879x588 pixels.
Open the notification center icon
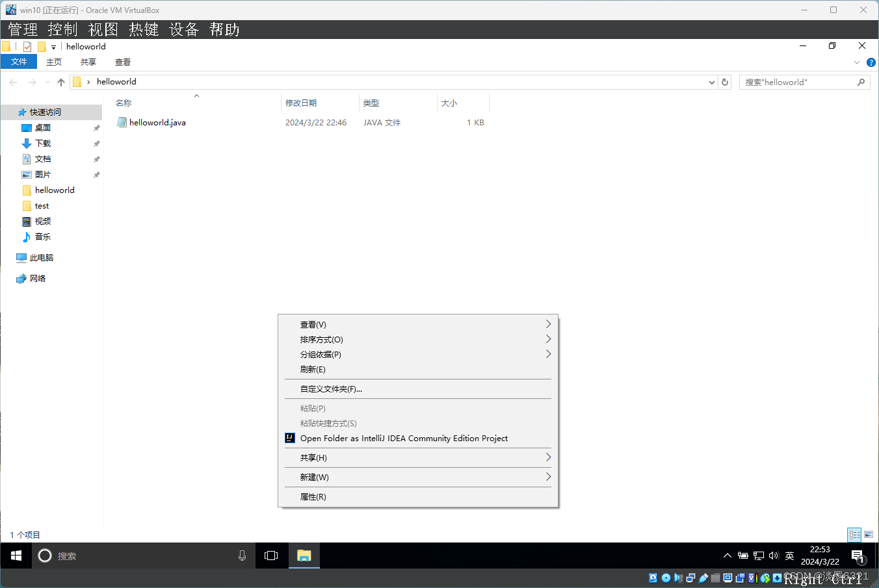pyautogui.click(x=858, y=556)
